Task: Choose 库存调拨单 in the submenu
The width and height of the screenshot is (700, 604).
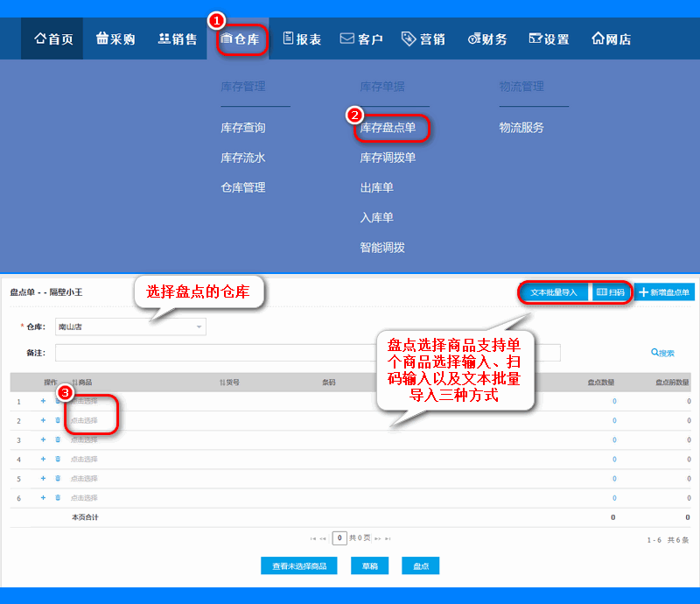Action: coord(388,158)
